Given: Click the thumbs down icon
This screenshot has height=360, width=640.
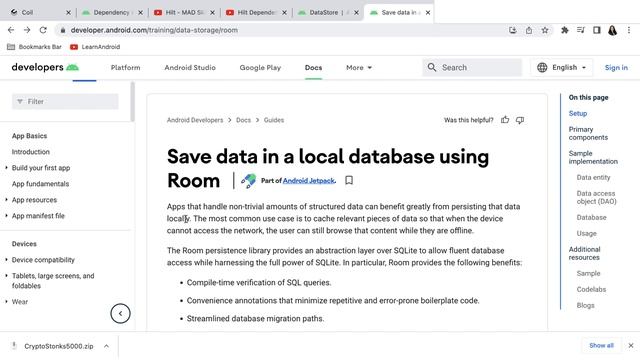Looking at the screenshot, I should (x=520, y=120).
